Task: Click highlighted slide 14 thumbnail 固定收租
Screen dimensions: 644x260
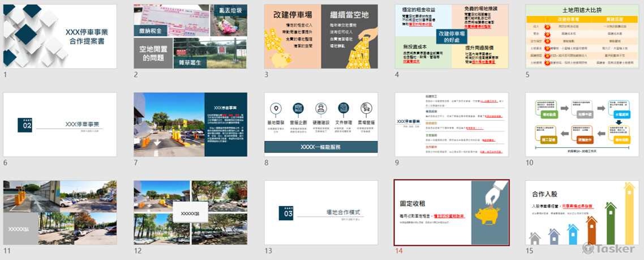Action: click(452, 212)
